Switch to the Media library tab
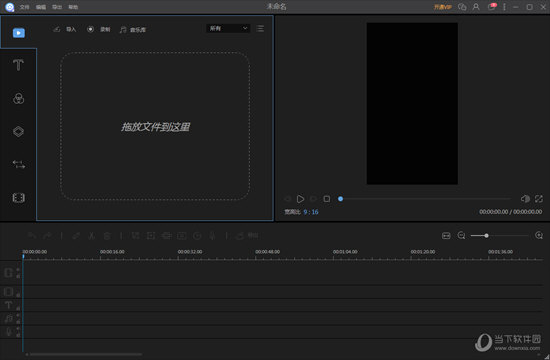This screenshot has width=550, height=360. (19, 33)
